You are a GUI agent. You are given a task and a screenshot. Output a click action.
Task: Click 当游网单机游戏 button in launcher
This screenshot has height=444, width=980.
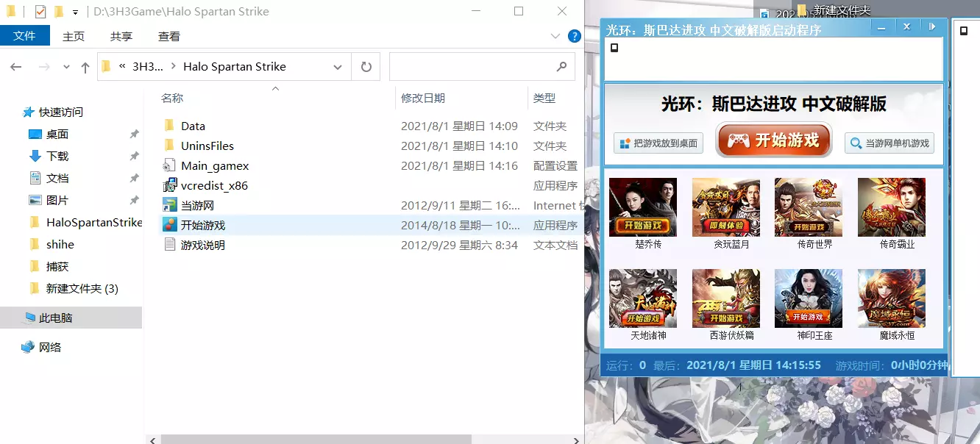point(890,143)
